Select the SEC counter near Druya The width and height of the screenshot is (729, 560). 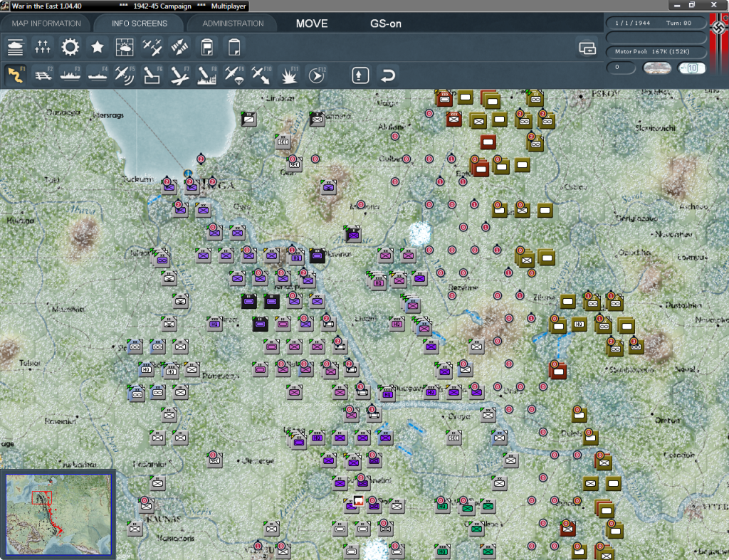453,438
